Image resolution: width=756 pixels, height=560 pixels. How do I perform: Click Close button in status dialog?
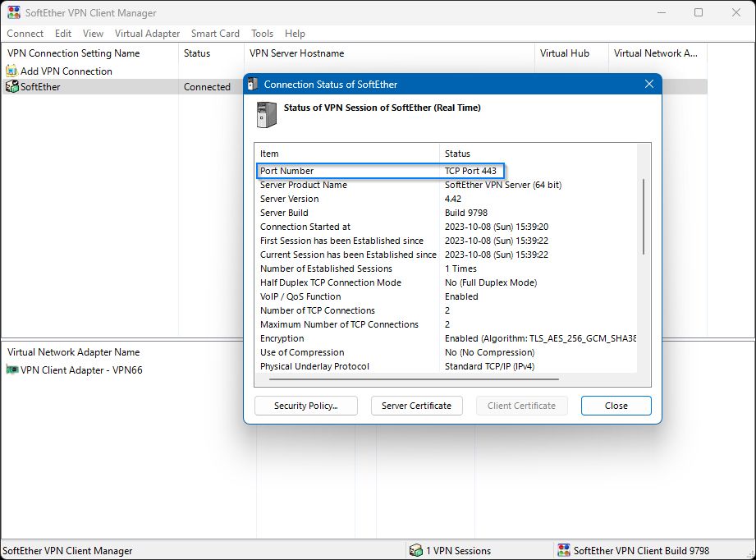click(616, 406)
